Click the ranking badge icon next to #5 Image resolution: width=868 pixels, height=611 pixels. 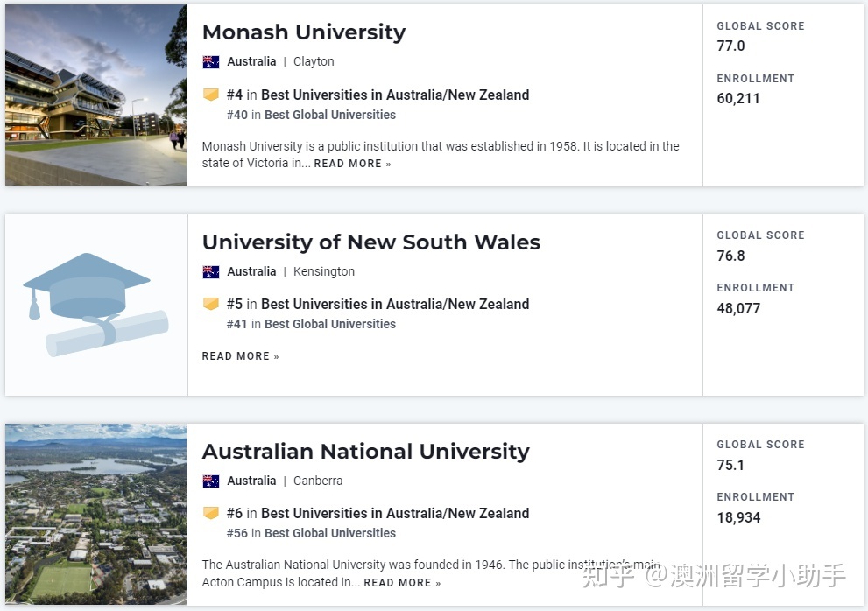click(211, 304)
